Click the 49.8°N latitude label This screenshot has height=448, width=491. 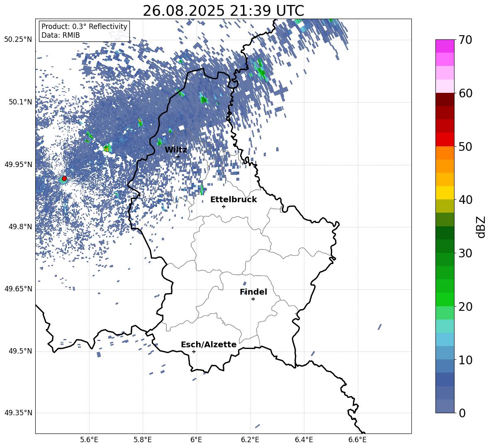click(20, 227)
